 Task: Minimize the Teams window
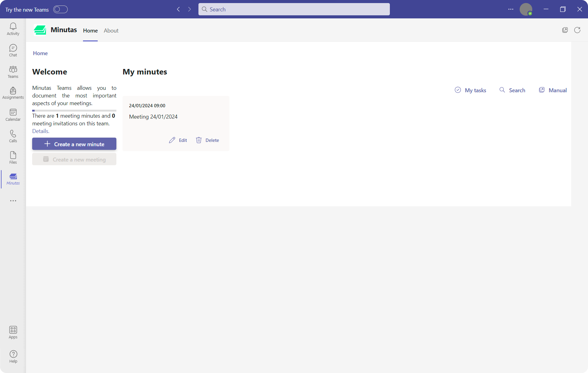(x=546, y=9)
